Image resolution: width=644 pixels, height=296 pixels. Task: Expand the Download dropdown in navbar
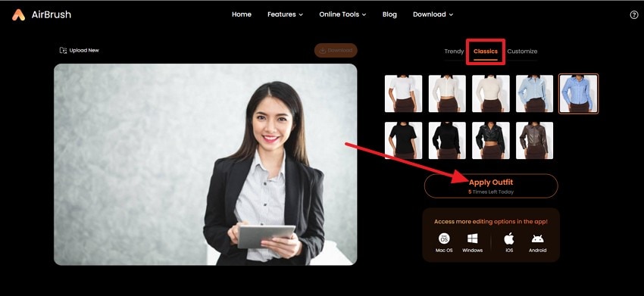point(433,14)
